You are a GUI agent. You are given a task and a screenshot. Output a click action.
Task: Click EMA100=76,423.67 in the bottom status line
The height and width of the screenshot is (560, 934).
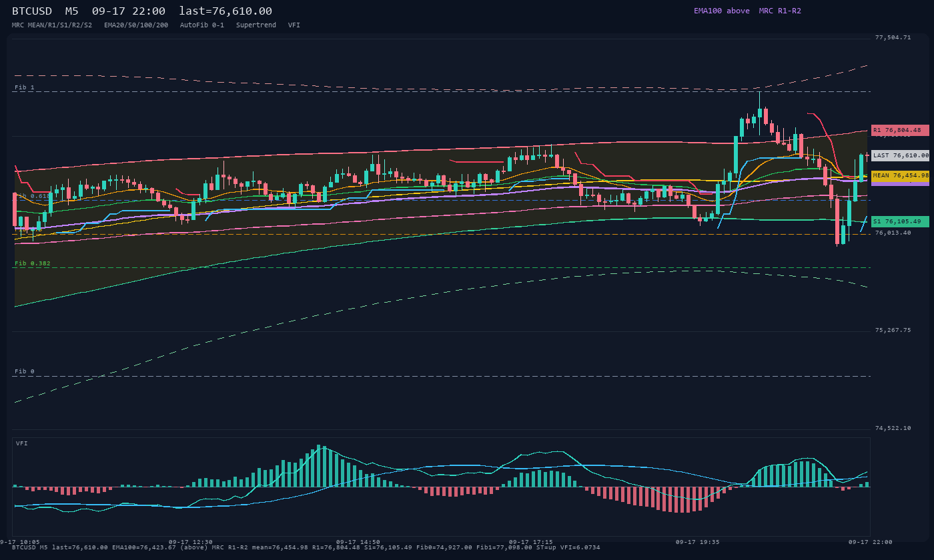(x=144, y=547)
